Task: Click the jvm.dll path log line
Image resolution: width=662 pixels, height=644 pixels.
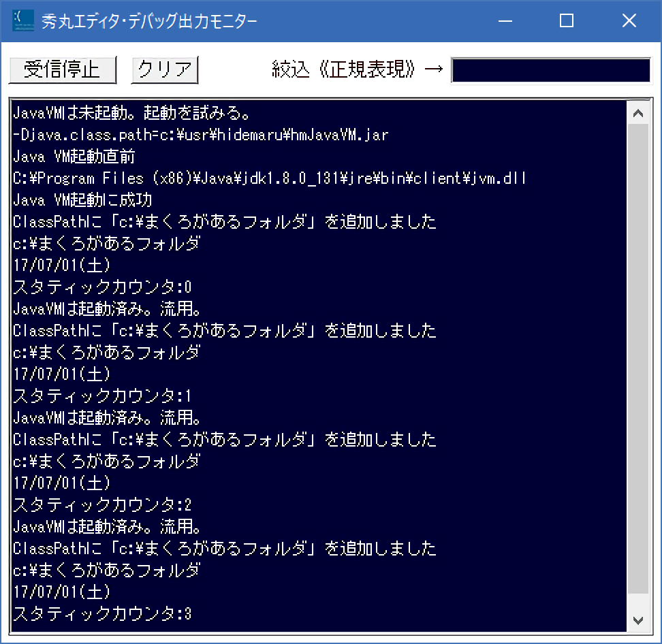Action: point(269,178)
